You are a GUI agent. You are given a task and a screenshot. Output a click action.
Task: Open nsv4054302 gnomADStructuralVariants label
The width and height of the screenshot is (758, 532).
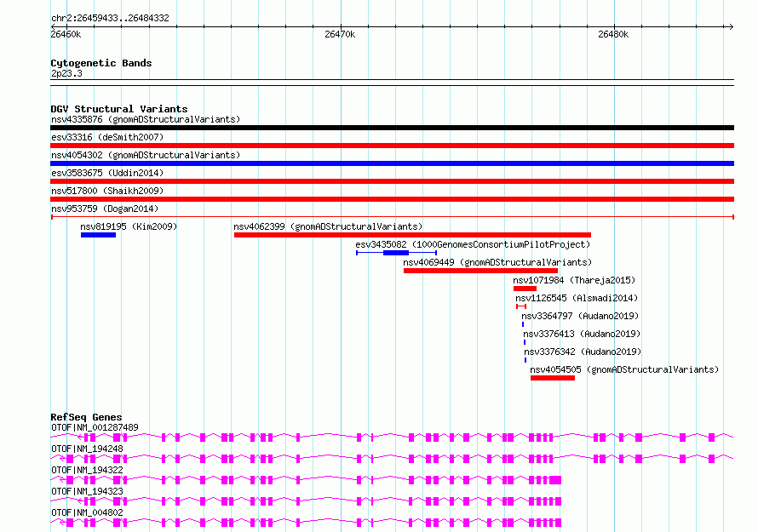tap(146, 155)
